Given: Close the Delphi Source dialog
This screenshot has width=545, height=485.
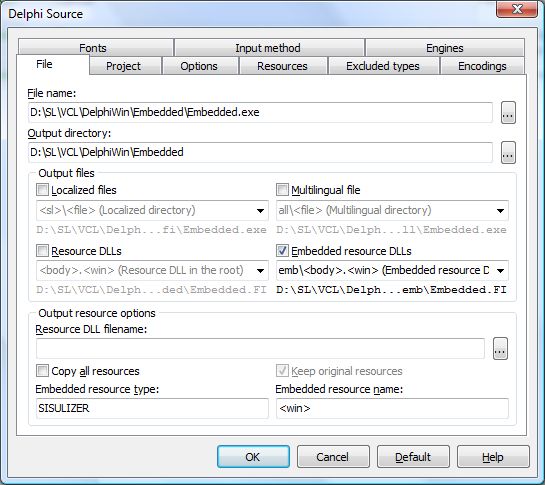Looking at the screenshot, I should tap(518, 9).
